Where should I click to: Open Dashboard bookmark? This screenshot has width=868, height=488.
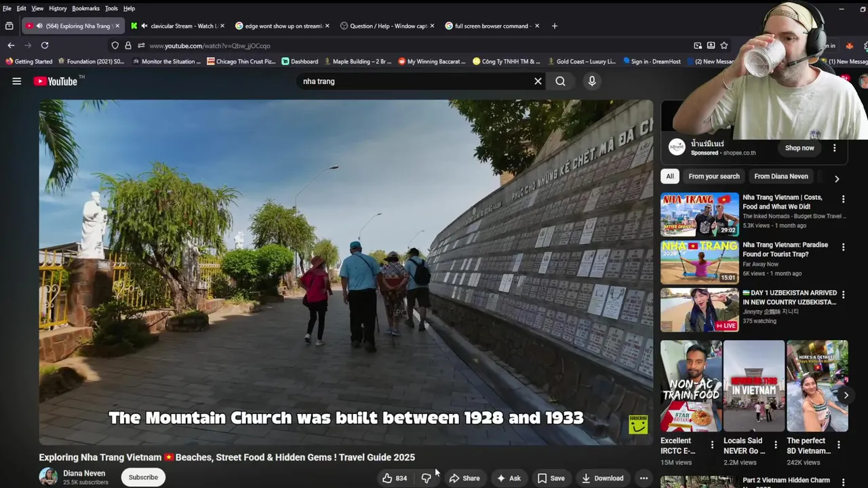[300, 61]
